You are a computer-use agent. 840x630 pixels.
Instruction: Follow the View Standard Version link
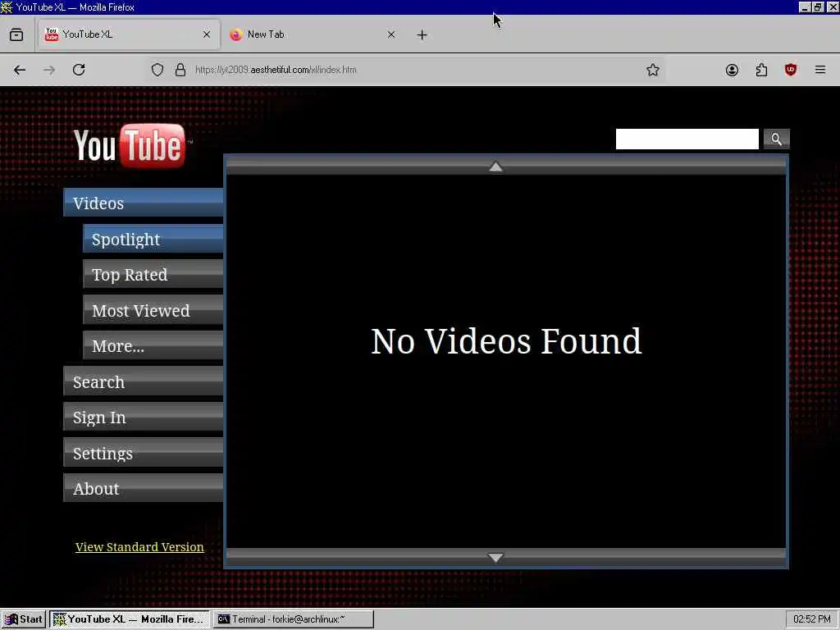pyautogui.click(x=139, y=547)
